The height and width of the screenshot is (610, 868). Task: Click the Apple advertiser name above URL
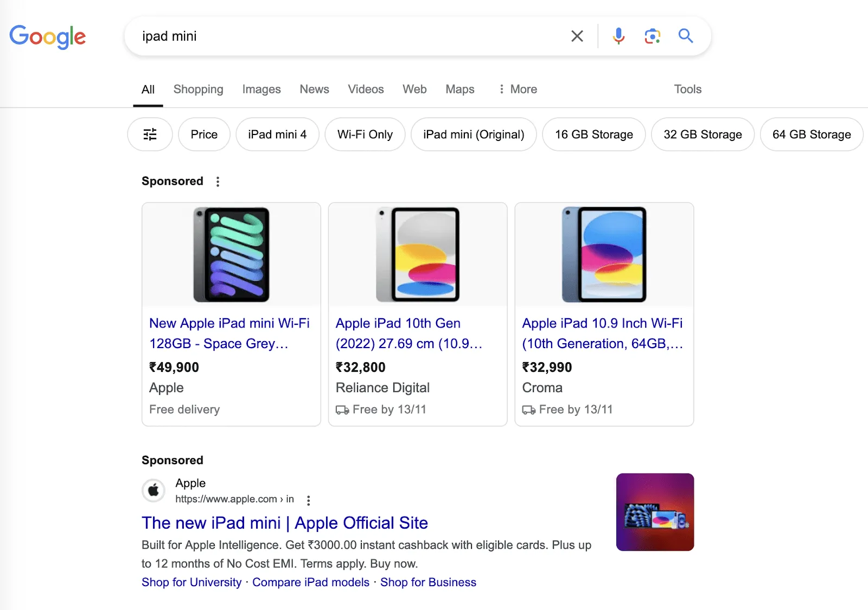(x=190, y=483)
